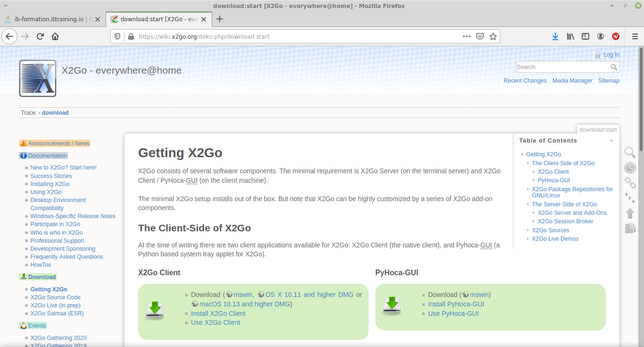644x347 pixels.
Task: Jump back to top with the up arrow icon
Action: click(x=630, y=213)
